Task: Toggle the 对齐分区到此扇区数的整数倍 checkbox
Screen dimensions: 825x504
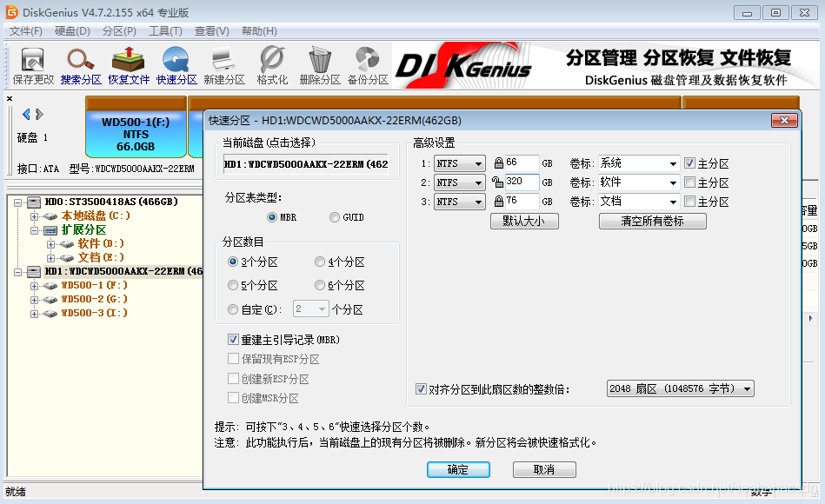Action: [x=421, y=388]
